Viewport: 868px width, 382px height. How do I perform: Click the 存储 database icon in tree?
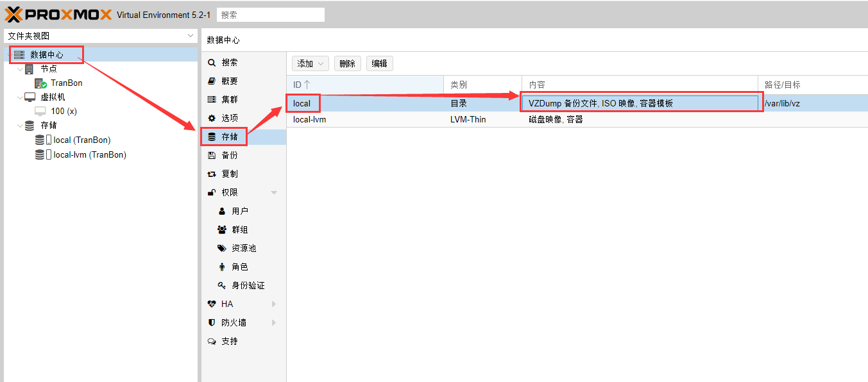[30, 126]
